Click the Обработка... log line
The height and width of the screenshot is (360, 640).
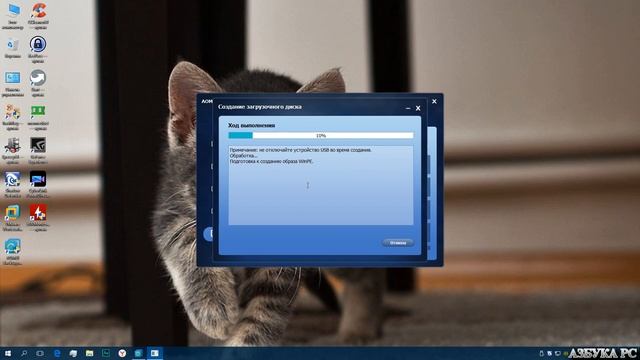244,156
